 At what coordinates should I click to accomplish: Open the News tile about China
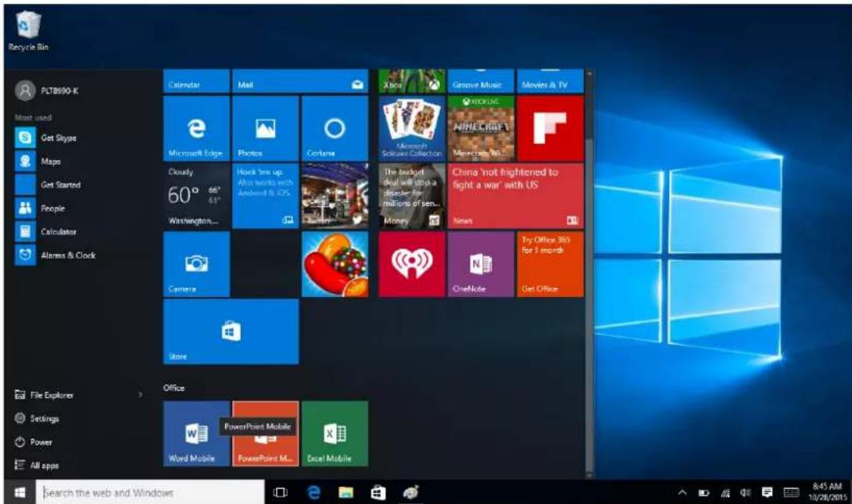click(516, 196)
